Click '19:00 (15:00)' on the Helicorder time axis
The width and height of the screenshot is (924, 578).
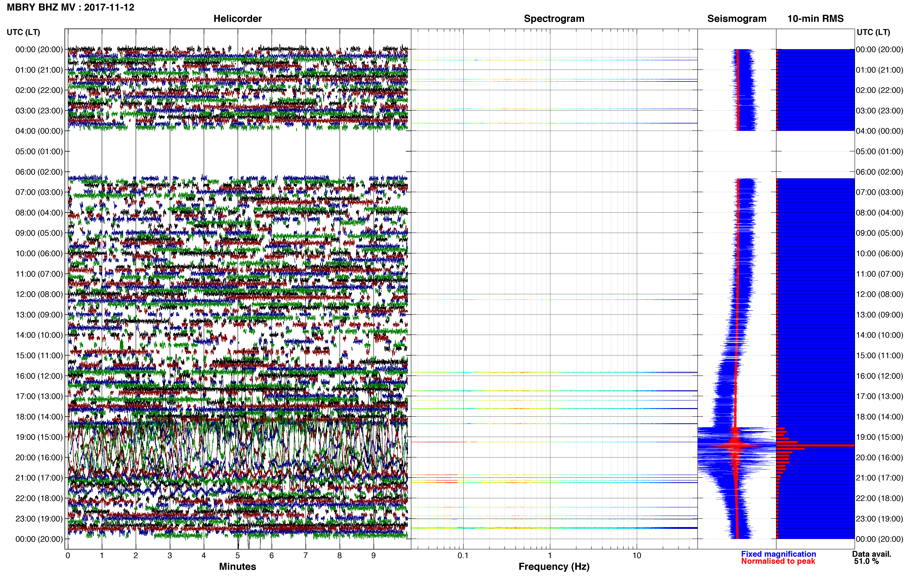coord(39,437)
